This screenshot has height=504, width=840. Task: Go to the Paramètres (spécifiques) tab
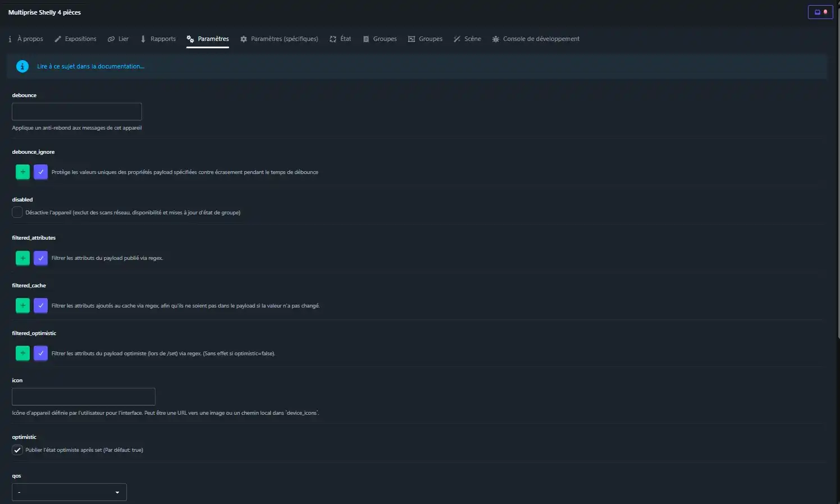(x=279, y=39)
